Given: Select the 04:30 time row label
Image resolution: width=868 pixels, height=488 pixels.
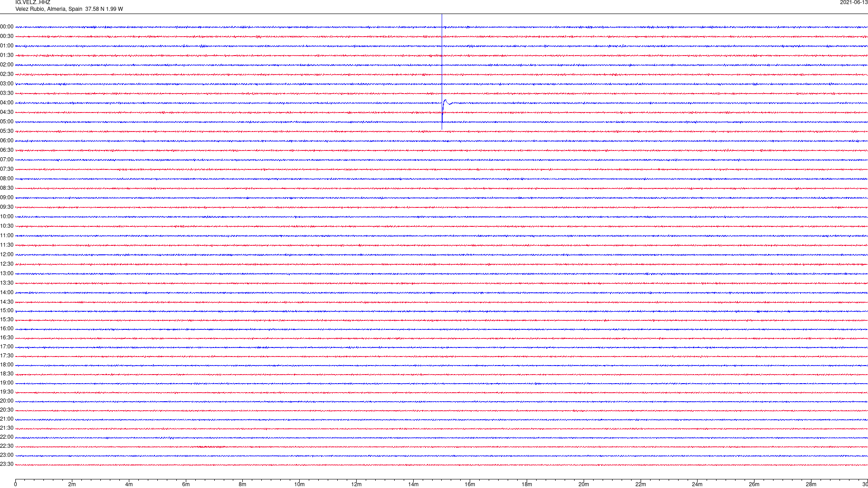Looking at the screenshot, I should click(x=7, y=112).
